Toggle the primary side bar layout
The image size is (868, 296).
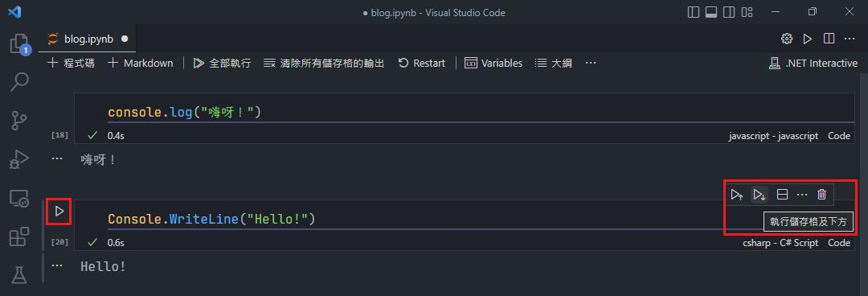(x=693, y=12)
